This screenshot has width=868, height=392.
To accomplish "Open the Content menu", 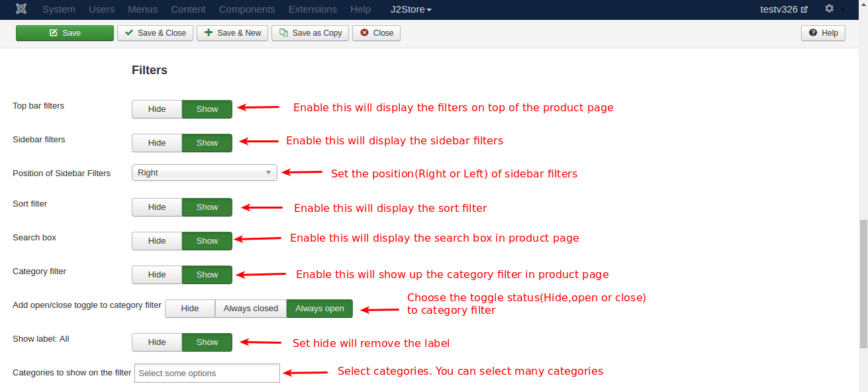I will click(x=188, y=9).
